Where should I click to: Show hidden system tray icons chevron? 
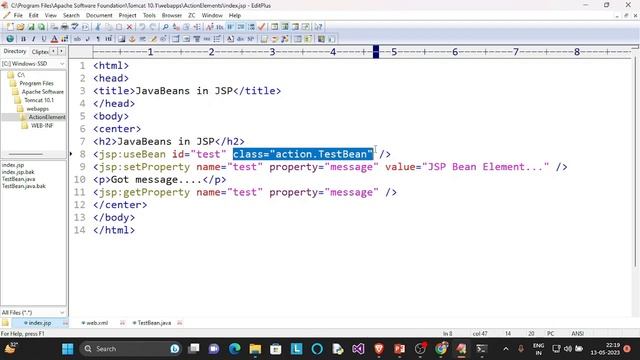coord(506,349)
